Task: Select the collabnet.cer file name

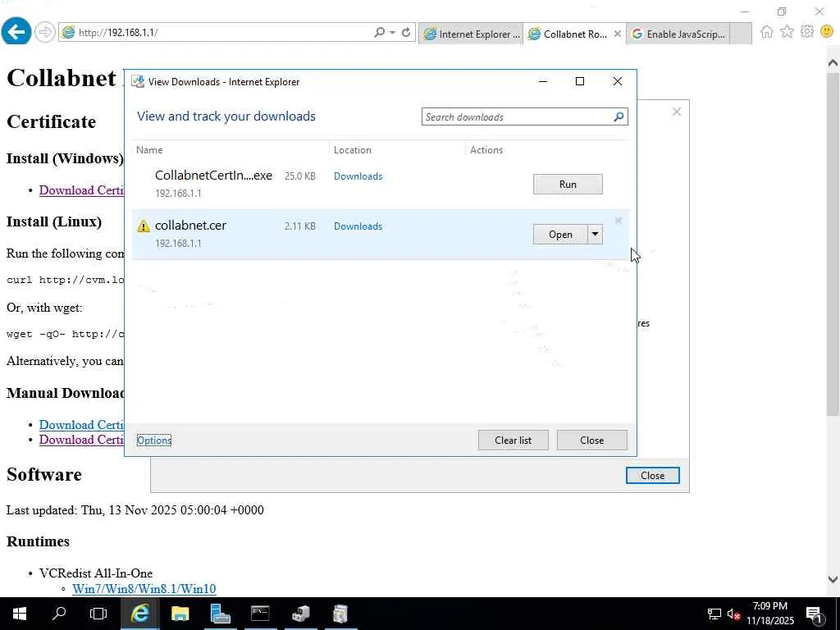Action: click(x=190, y=226)
